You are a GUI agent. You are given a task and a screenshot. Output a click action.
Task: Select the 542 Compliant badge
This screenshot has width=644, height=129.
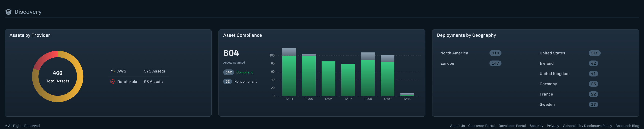tap(228, 72)
